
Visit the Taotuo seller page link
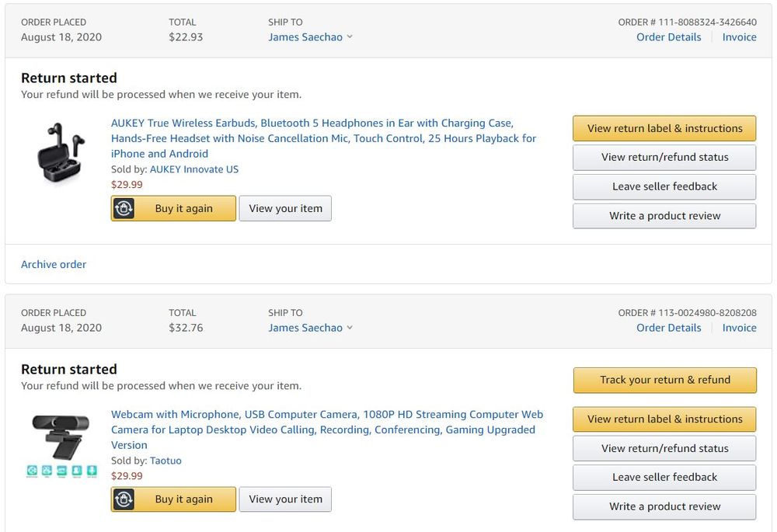coord(166,461)
